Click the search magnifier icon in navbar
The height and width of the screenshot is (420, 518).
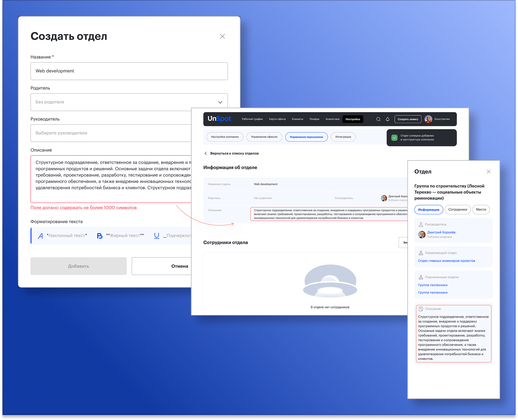click(x=378, y=119)
